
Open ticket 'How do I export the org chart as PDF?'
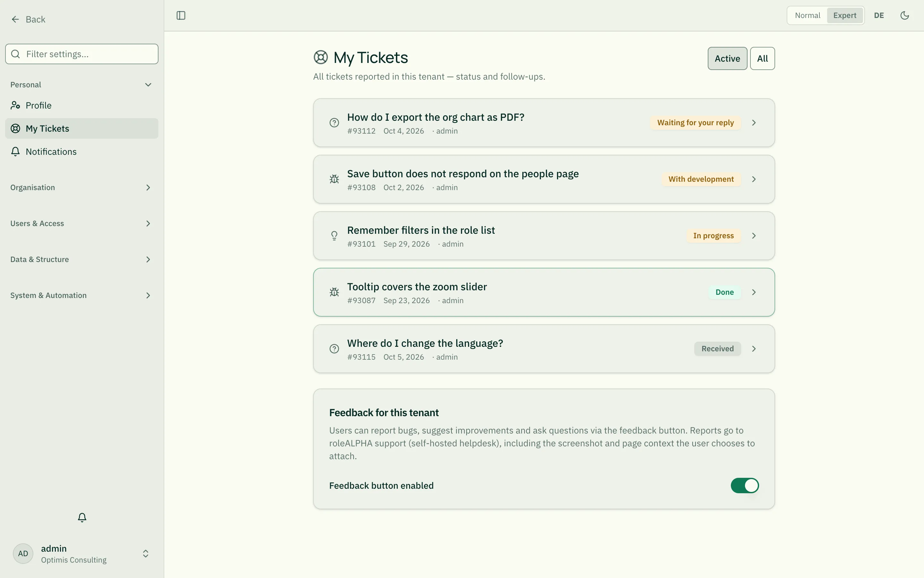(x=544, y=123)
